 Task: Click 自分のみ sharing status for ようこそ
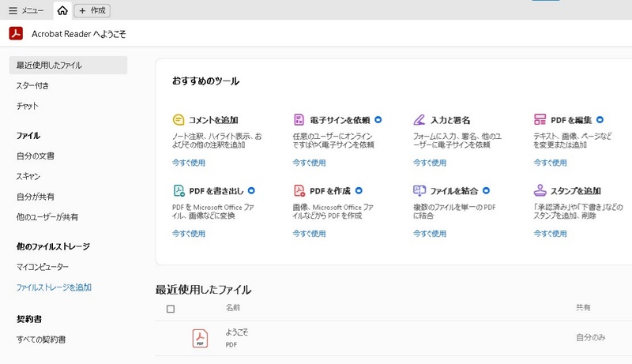[x=590, y=337]
